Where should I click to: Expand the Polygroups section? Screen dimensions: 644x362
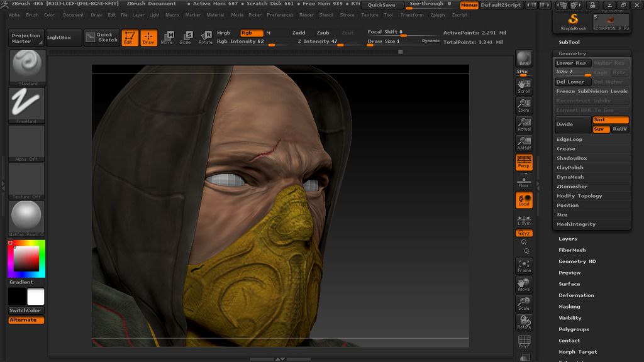tap(574, 329)
